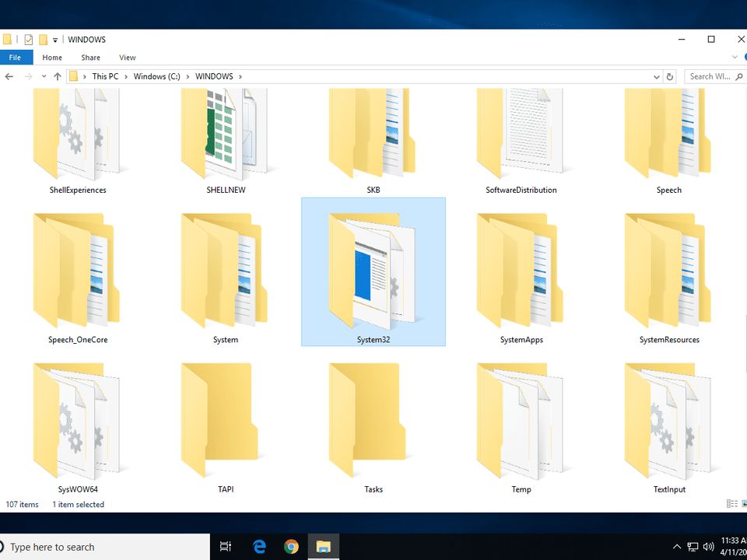Select the Speech_OneCore folder
The image size is (747, 560).
pos(77,272)
